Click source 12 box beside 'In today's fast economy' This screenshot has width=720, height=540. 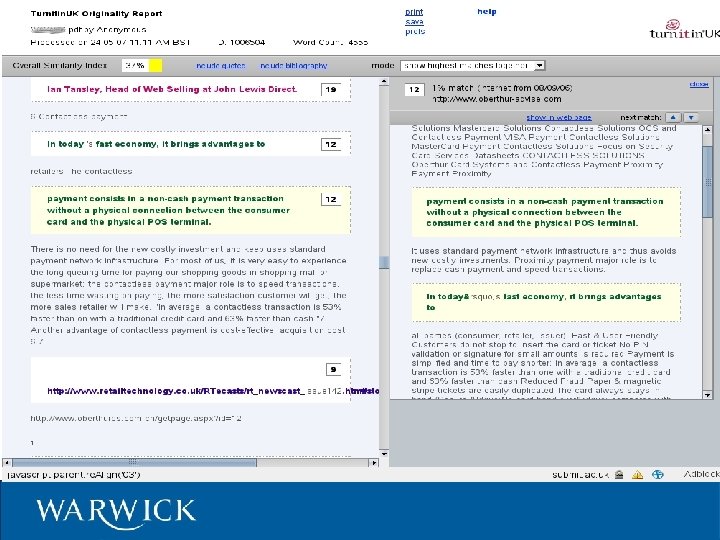tap(331, 144)
